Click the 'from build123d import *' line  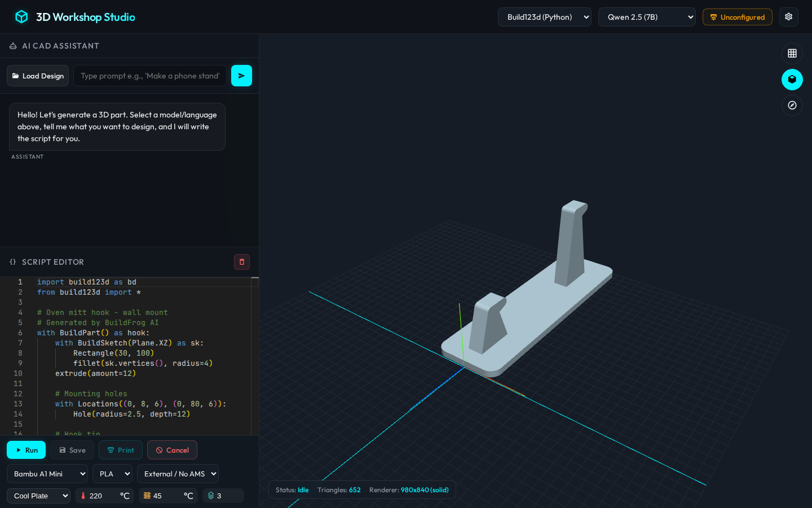(89, 292)
